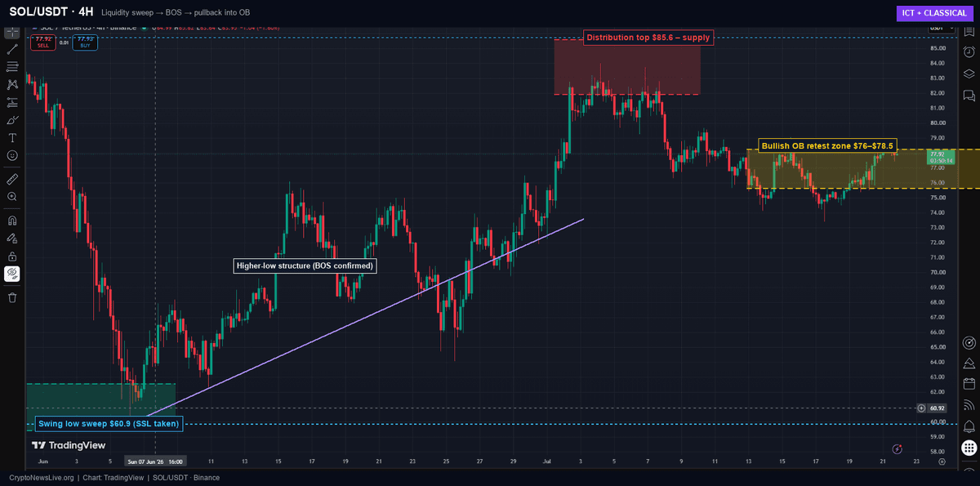Open the economic calendar icon
Screen dimensions: 980x486
click(x=969, y=384)
